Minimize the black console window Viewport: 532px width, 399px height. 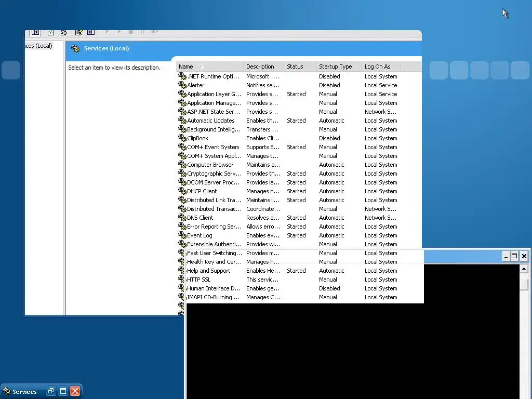(x=506, y=256)
